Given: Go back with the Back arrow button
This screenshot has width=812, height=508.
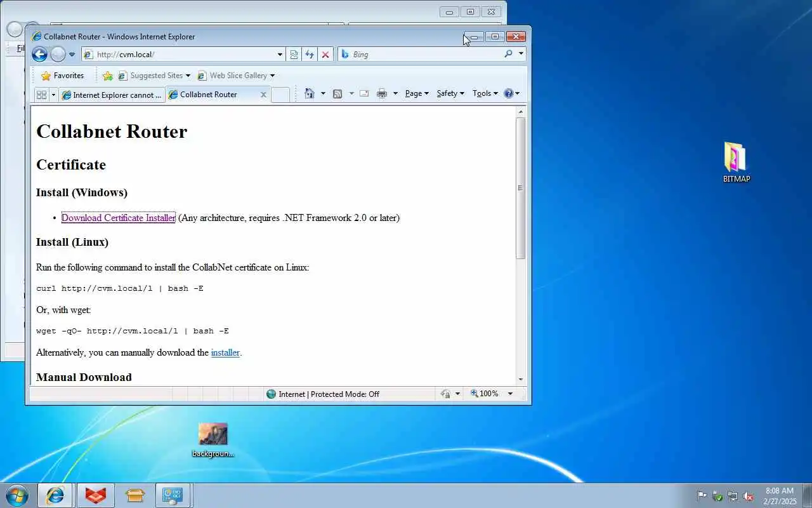Looking at the screenshot, I should 39,55.
